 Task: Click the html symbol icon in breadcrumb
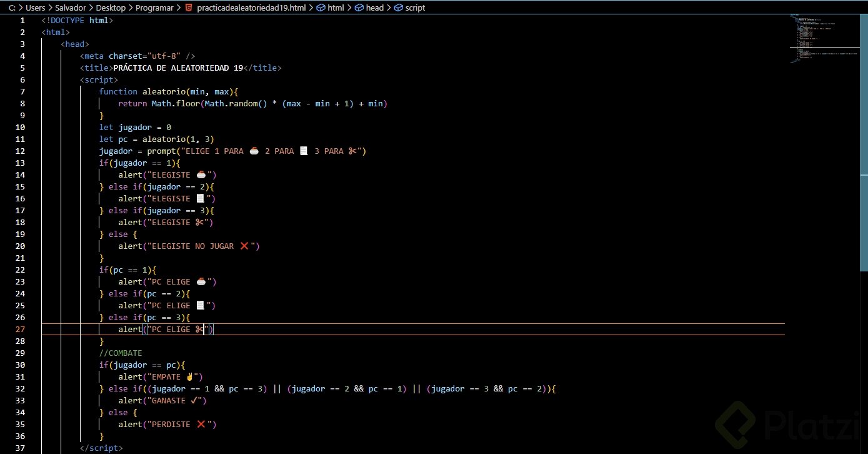tap(321, 8)
